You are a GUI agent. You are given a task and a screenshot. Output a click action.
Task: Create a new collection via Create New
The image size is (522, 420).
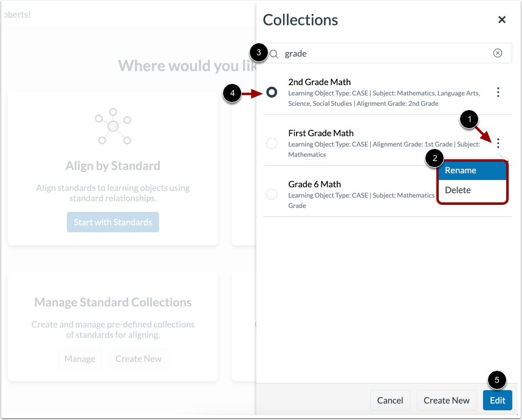pyautogui.click(x=447, y=400)
